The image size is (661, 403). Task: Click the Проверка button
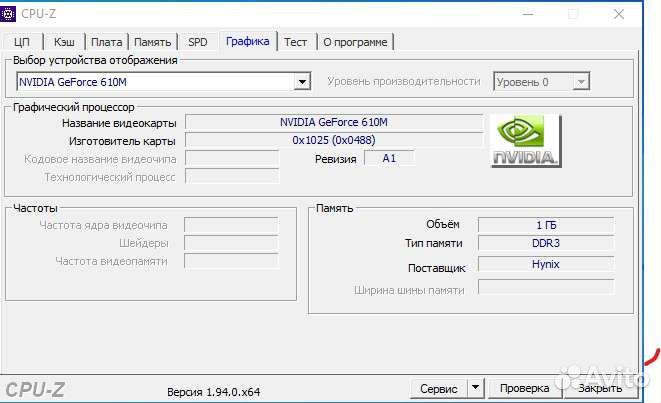(x=524, y=388)
